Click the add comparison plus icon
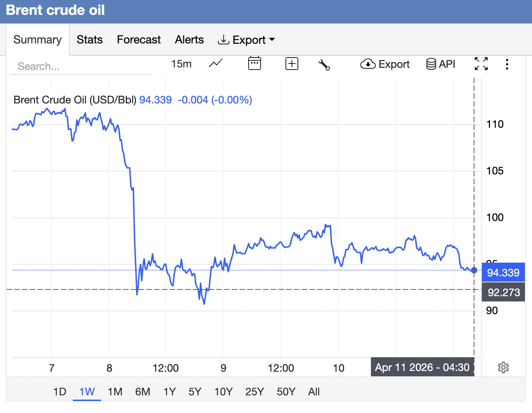The image size is (532, 413). point(292,64)
